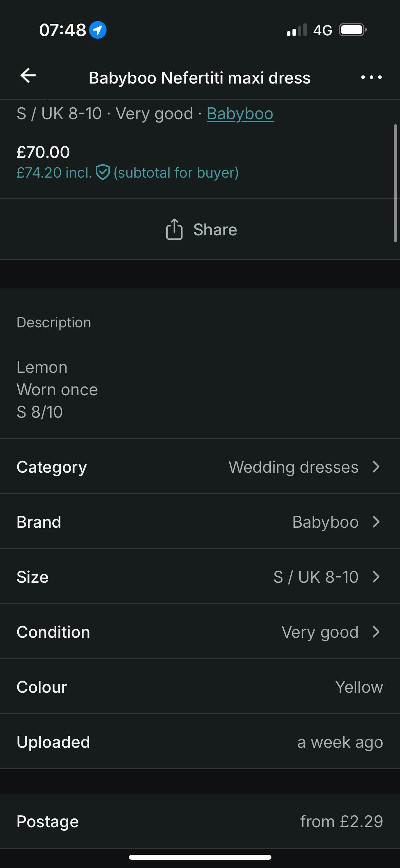This screenshot has width=400, height=868.
Task: Expand the Brand chevron next to Babyboo
Action: (376, 522)
